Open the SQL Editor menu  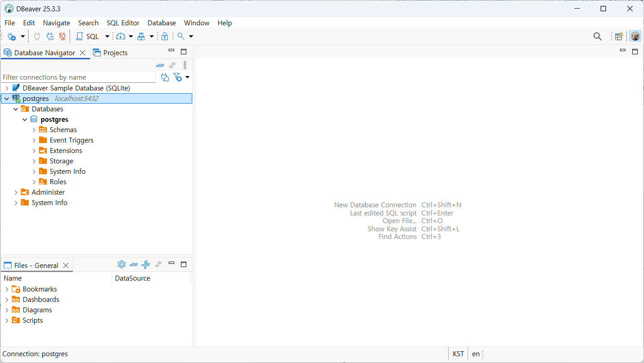[123, 23]
